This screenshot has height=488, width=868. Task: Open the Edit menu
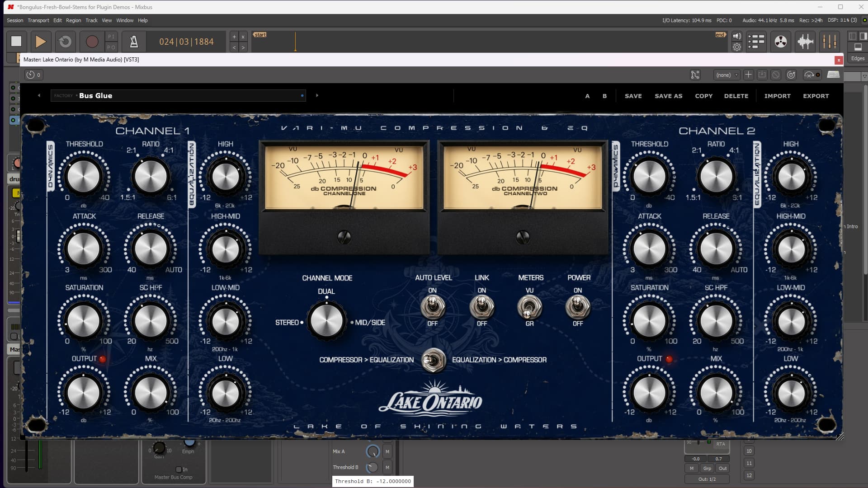[x=57, y=20]
